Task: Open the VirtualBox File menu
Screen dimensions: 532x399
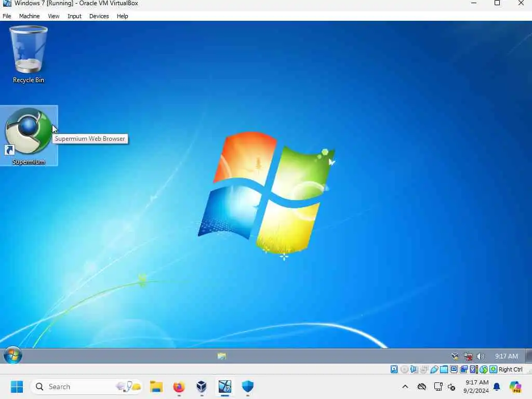Action: [7, 16]
